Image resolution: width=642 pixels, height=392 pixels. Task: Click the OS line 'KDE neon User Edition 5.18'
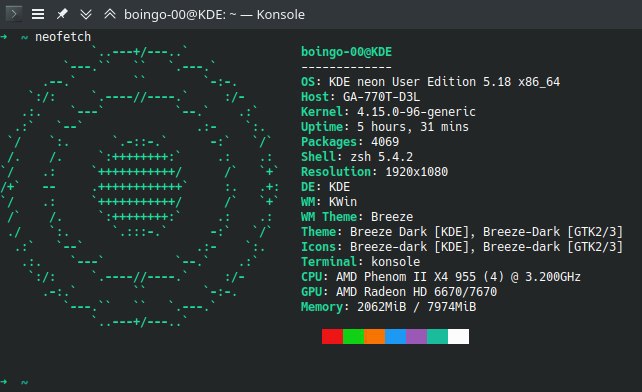coord(430,82)
